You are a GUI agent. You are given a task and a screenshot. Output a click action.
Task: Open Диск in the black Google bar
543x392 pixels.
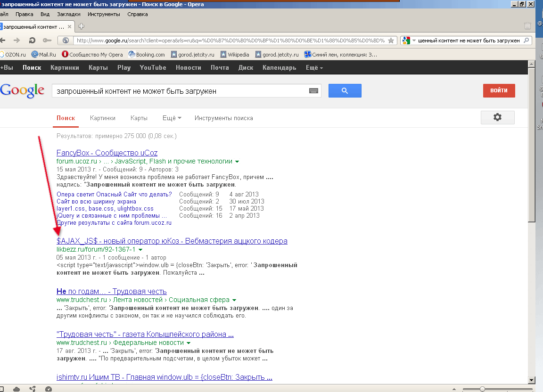coord(246,67)
